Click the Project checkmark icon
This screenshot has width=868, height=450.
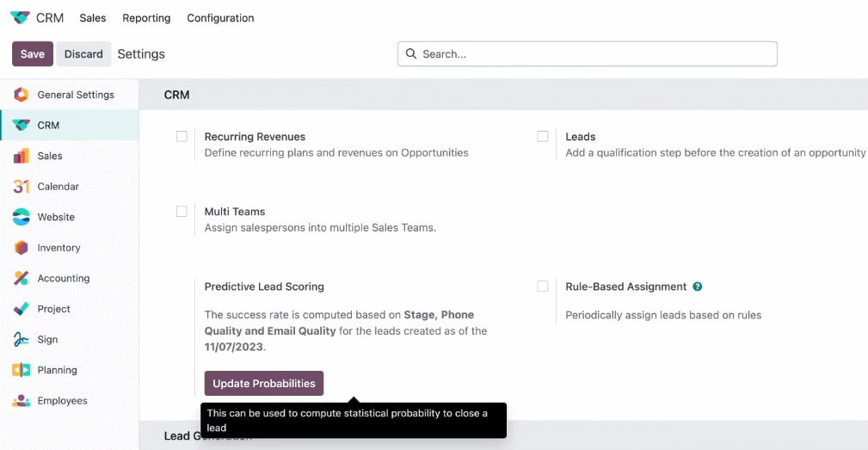[21, 309]
